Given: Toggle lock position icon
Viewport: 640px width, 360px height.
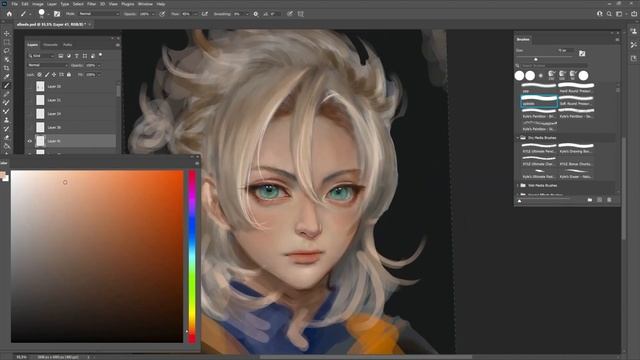Looking at the screenshot, I should click(x=54, y=75).
